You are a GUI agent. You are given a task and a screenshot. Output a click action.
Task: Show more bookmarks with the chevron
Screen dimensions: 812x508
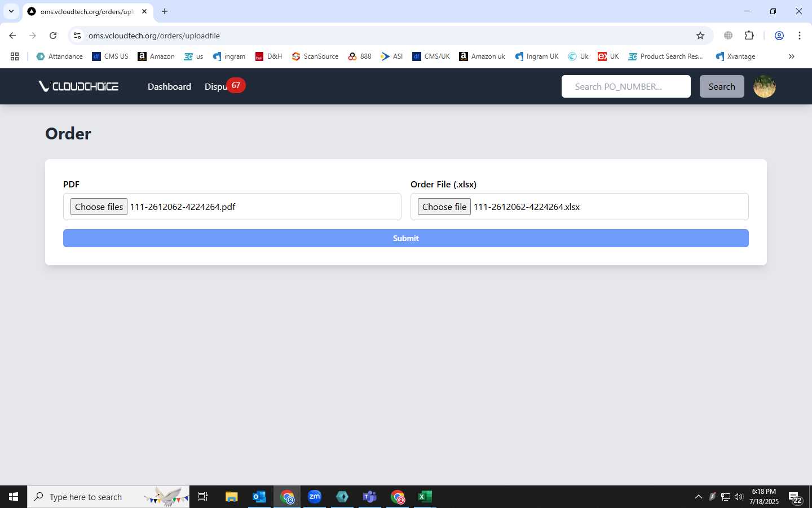click(792, 56)
